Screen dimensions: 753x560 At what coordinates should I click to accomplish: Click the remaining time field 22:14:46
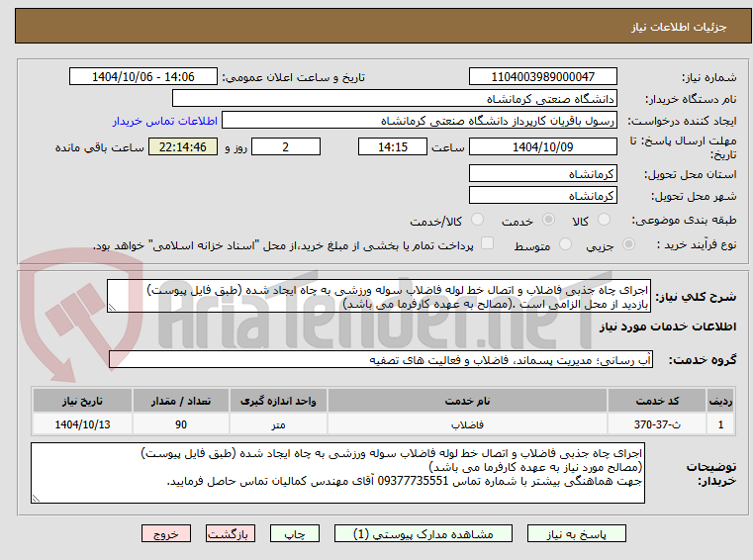[x=183, y=146]
